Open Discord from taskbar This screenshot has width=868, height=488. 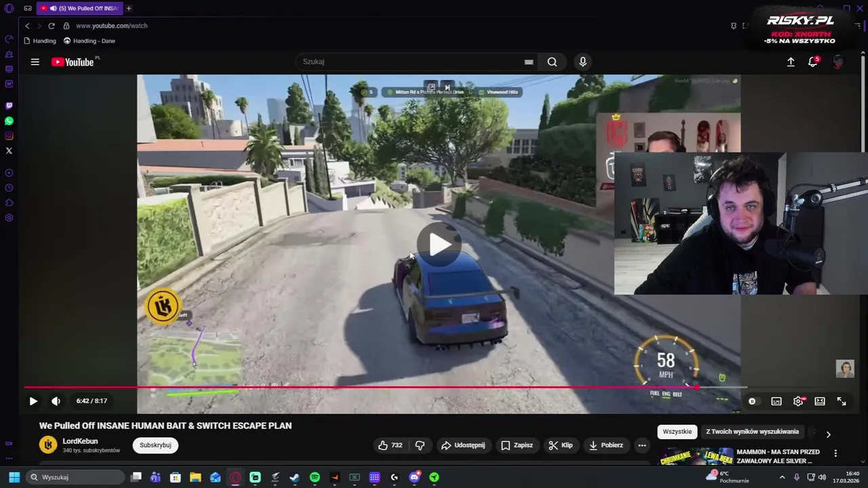tap(414, 477)
